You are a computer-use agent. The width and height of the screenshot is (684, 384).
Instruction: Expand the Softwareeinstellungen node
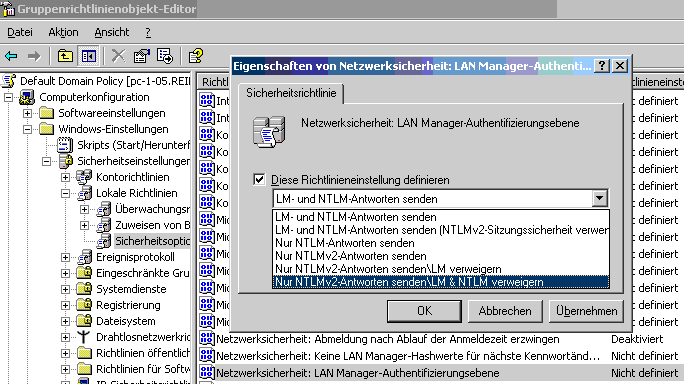click(27, 113)
